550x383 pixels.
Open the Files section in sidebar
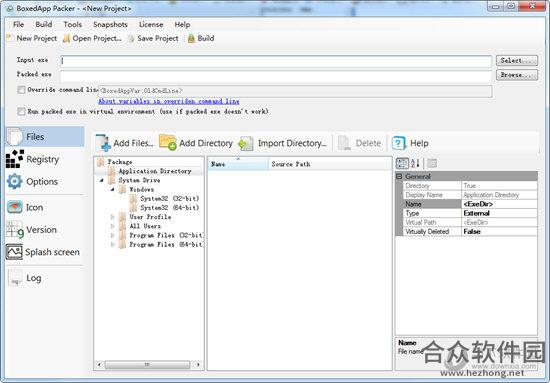click(x=45, y=136)
